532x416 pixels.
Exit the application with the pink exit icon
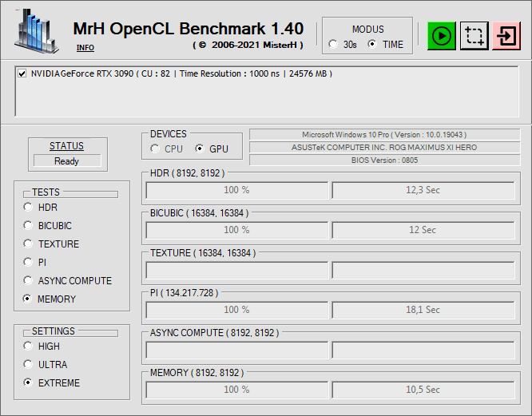tap(506, 36)
